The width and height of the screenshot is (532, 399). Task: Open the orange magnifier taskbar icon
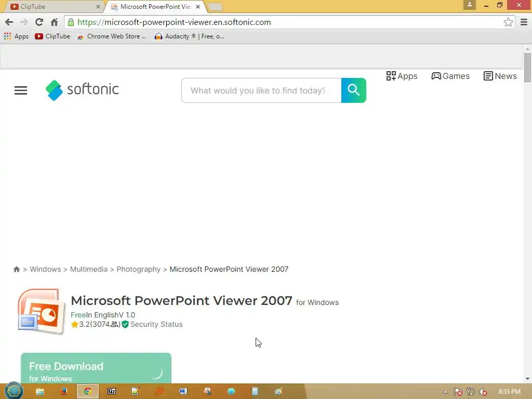[x=159, y=392]
